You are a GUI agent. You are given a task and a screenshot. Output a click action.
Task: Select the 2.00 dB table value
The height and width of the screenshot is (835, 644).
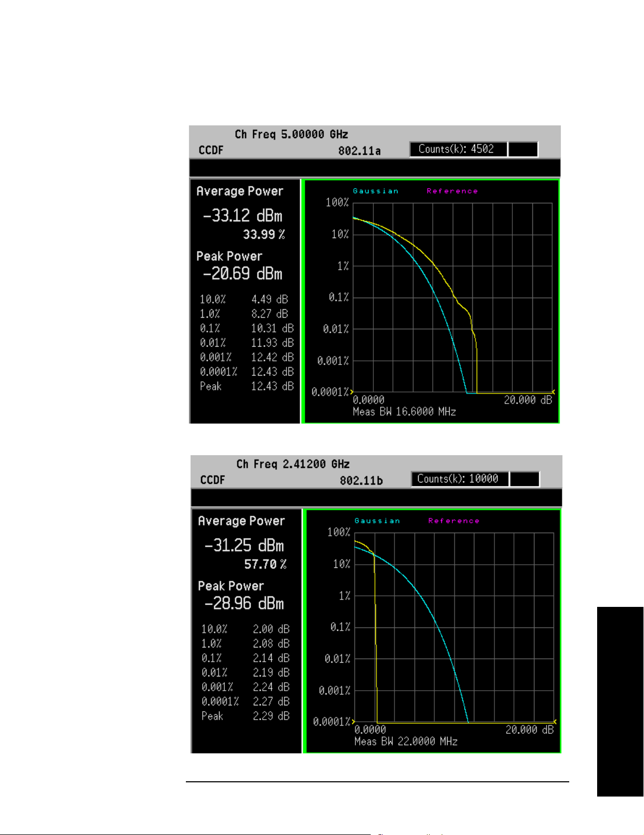click(271, 629)
